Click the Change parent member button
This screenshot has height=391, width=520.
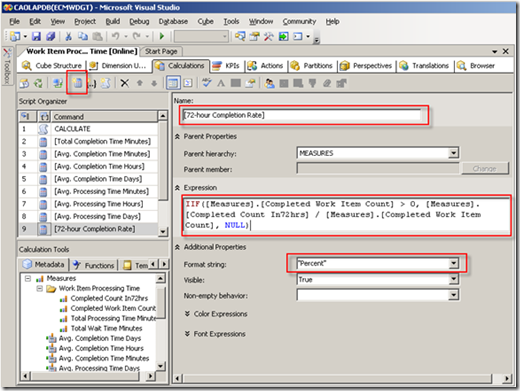485,169
